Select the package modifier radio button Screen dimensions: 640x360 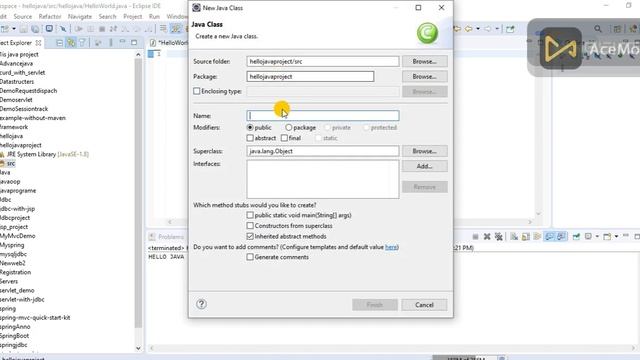(289, 128)
